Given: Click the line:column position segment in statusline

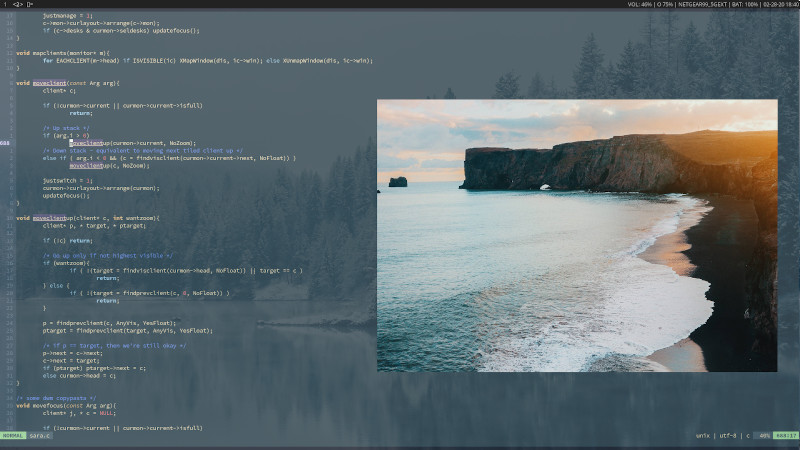Looking at the screenshot, I should (786, 435).
